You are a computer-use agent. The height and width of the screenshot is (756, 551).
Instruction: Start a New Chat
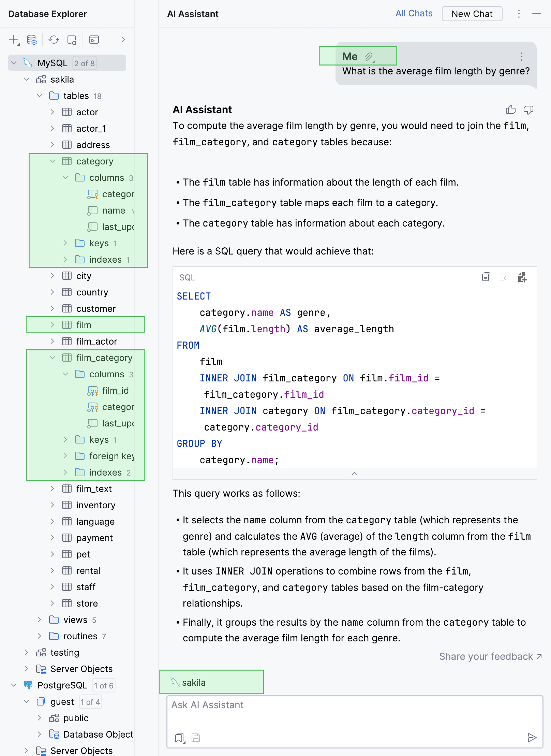[472, 14]
